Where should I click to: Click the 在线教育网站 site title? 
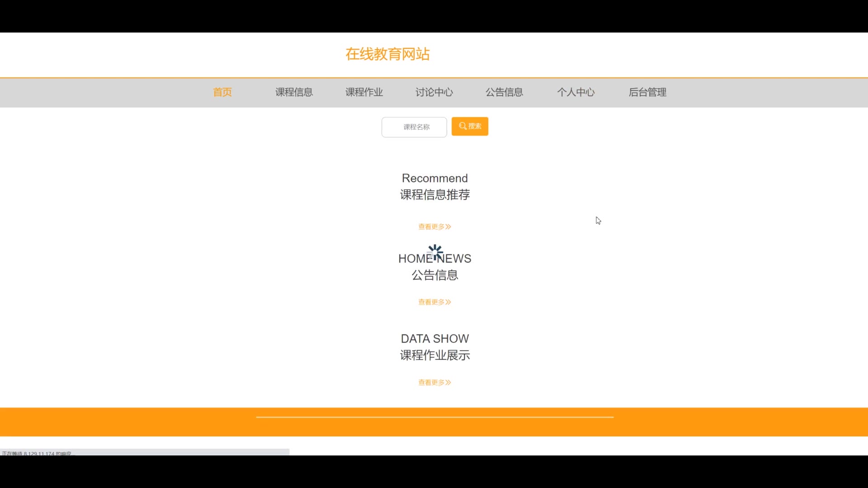387,54
